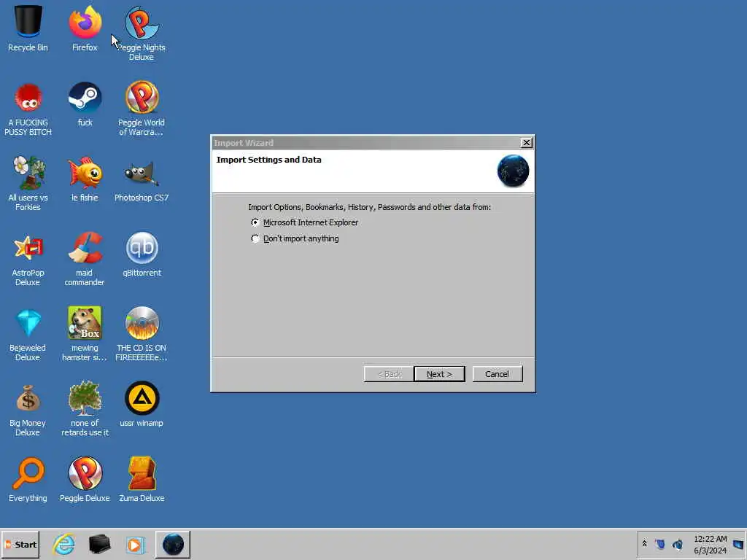Click the mewing hamster Box icon

pyautogui.click(x=85, y=322)
